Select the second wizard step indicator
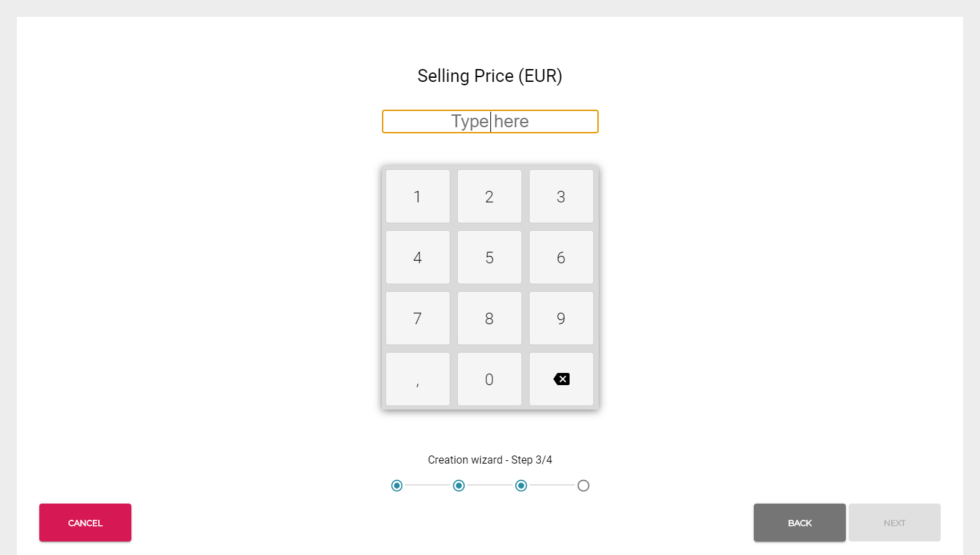 tap(459, 485)
